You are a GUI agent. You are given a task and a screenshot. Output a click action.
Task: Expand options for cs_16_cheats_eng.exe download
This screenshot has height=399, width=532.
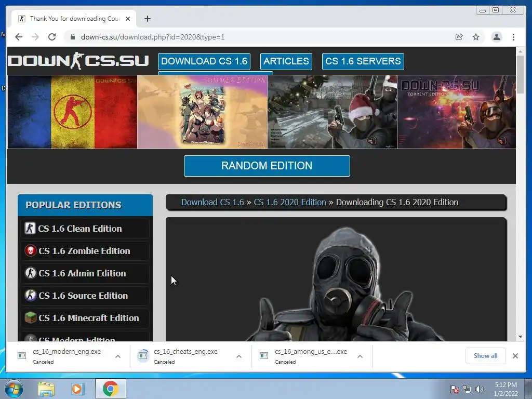coord(239,356)
